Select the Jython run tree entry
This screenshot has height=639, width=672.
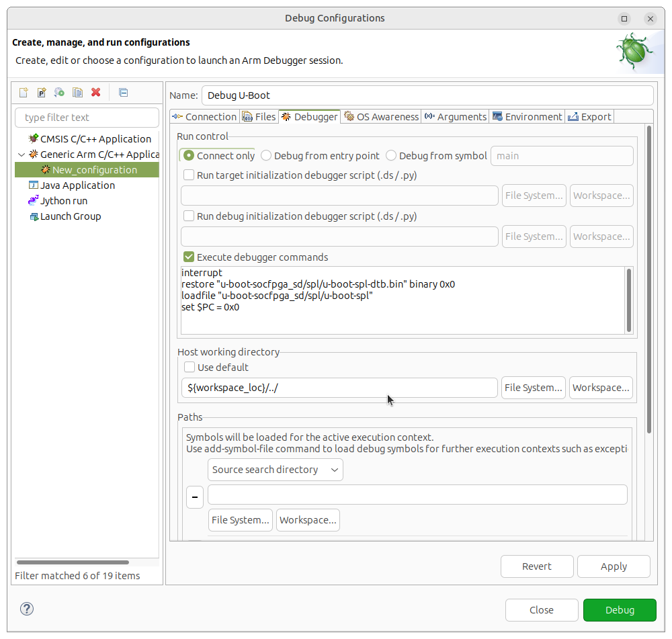point(64,201)
